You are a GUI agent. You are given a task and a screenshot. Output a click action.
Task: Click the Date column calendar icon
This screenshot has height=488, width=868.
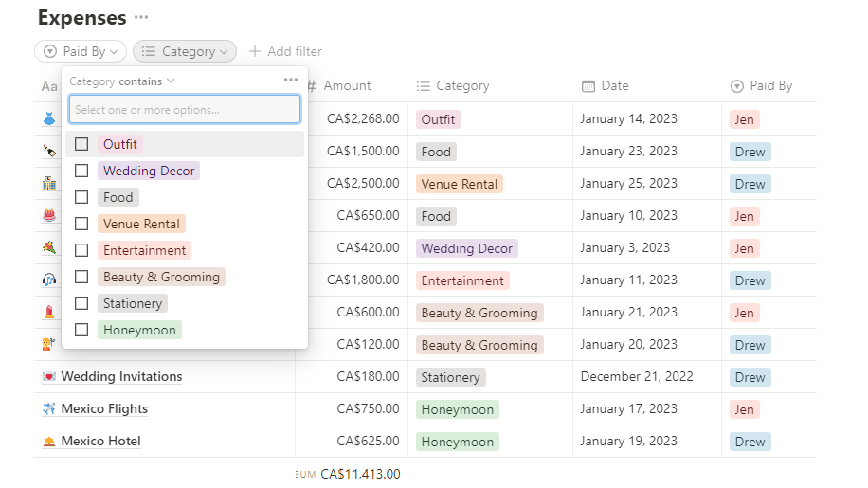click(588, 86)
